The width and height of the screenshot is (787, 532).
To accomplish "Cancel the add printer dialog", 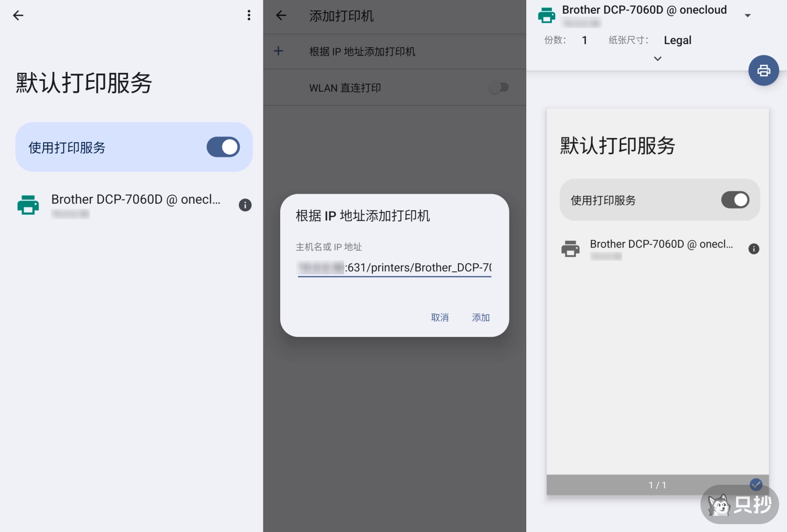I will pos(440,317).
